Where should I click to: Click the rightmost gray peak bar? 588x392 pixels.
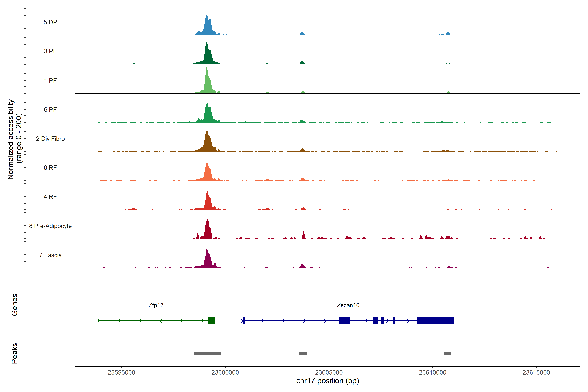point(447,353)
